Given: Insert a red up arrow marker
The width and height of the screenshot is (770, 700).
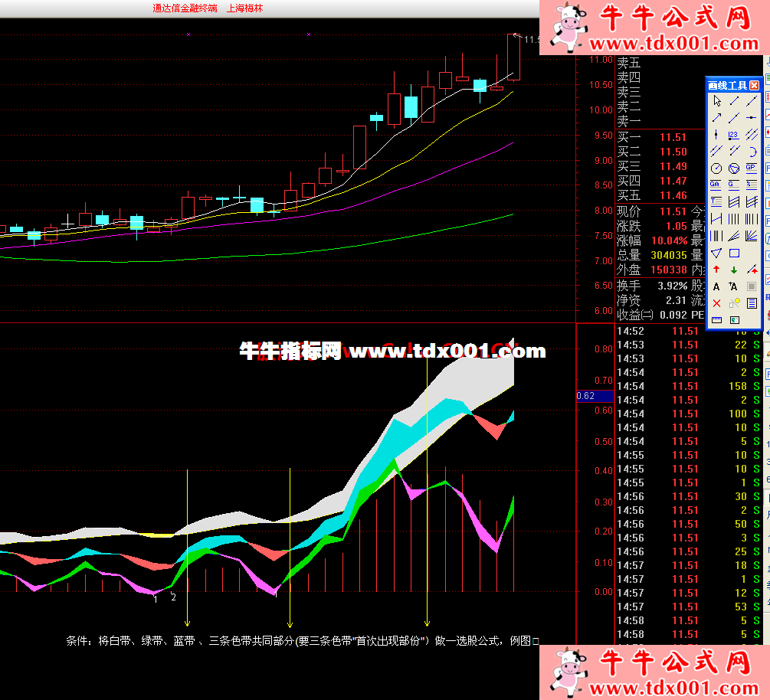Looking at the screenshot, I should tap(716, 270).
